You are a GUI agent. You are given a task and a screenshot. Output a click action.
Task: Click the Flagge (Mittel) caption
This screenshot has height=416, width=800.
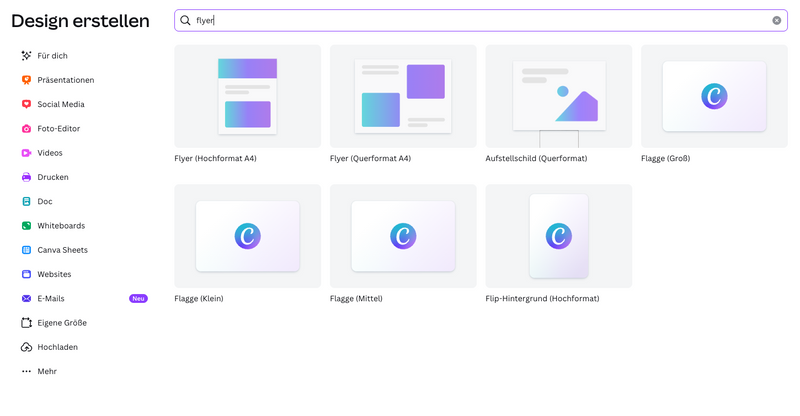[x=356, y=299]
